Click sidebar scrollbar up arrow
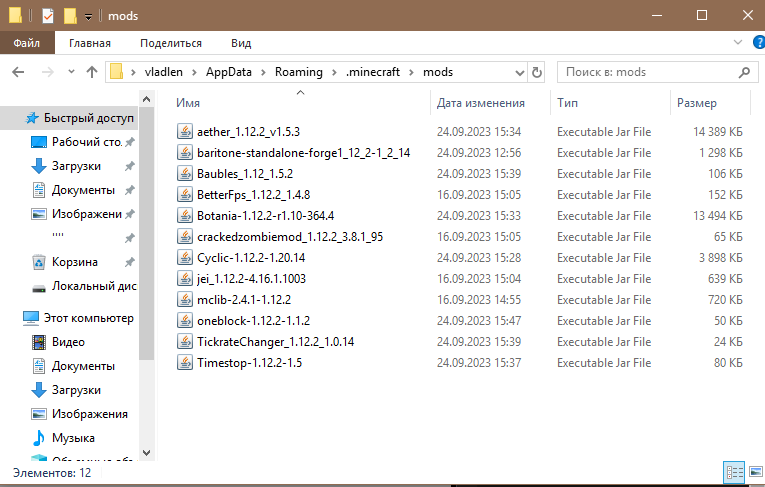The width and height of the screenshot is (765, 487). click(x=146, y=99)
